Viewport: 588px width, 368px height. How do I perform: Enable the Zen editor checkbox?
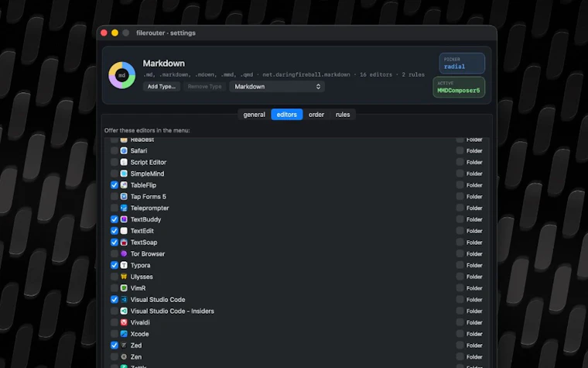115,356
